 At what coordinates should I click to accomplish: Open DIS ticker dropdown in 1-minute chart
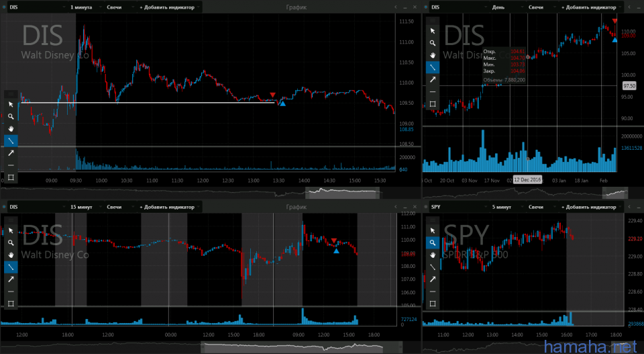[37, 7]
